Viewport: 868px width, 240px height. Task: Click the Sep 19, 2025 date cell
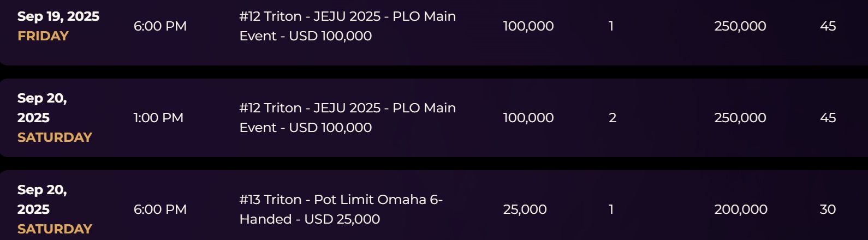pos(58,16)
